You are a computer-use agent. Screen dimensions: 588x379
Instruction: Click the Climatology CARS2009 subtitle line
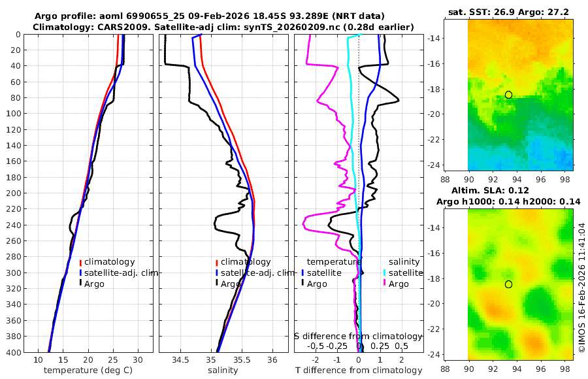pos(223,27)
